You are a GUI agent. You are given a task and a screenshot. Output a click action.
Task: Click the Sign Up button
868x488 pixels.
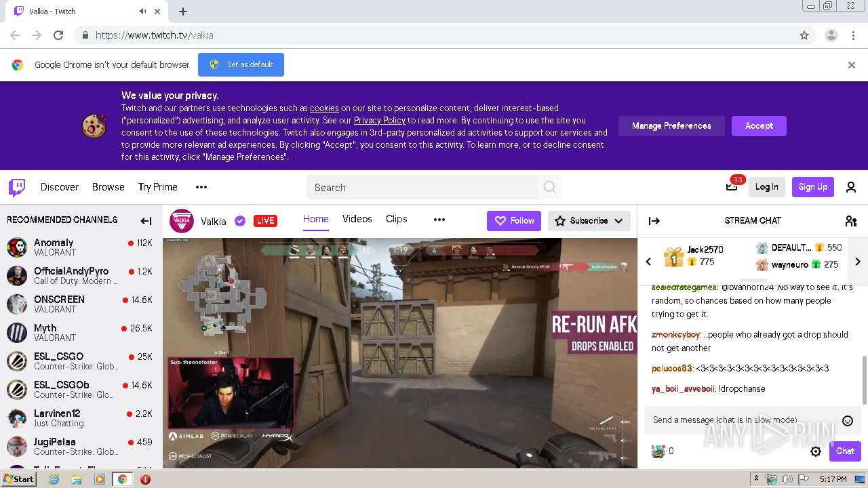813,187
